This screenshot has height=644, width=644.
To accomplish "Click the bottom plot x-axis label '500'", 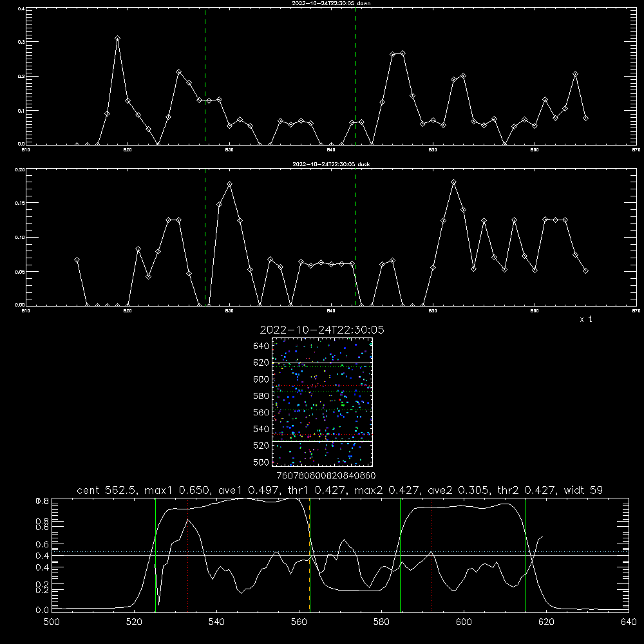I will coord(52,622).
